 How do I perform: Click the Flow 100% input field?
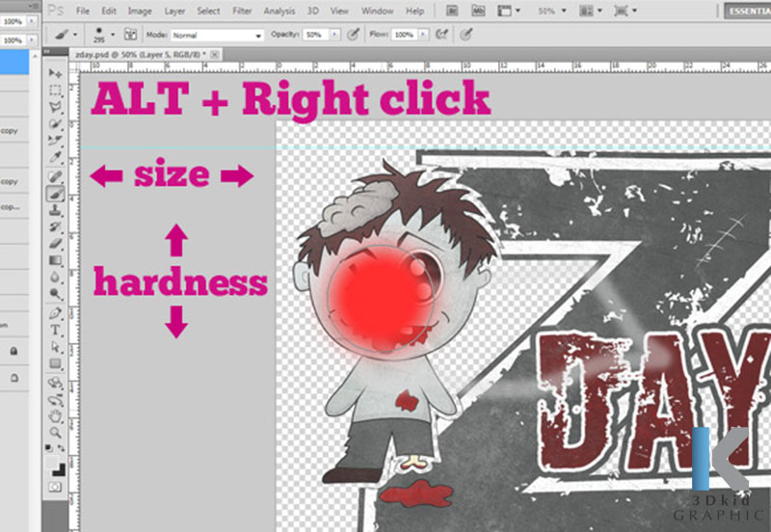405,35
